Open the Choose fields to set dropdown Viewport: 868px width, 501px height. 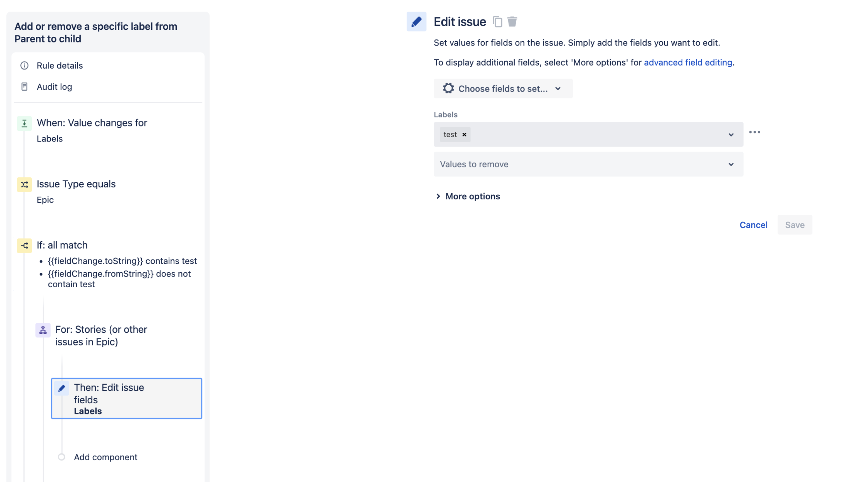point(503,88)
